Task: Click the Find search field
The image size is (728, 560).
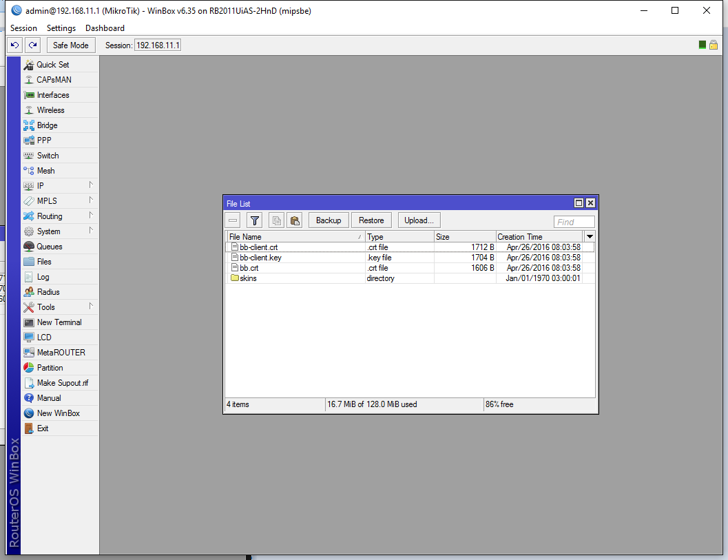Action: 574,222
